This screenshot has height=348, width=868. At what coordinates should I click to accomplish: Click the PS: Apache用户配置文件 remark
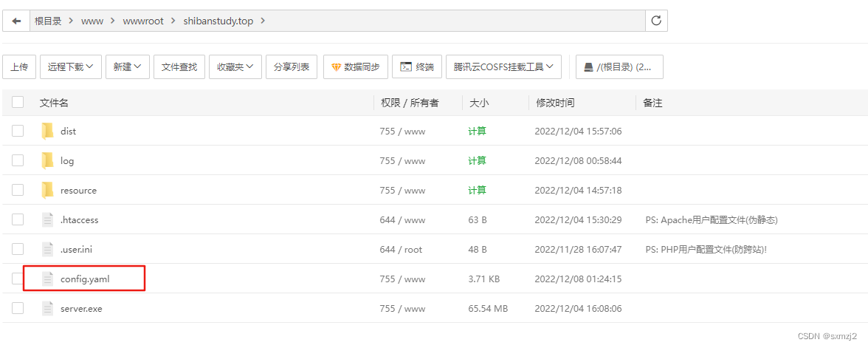point(712,220)
